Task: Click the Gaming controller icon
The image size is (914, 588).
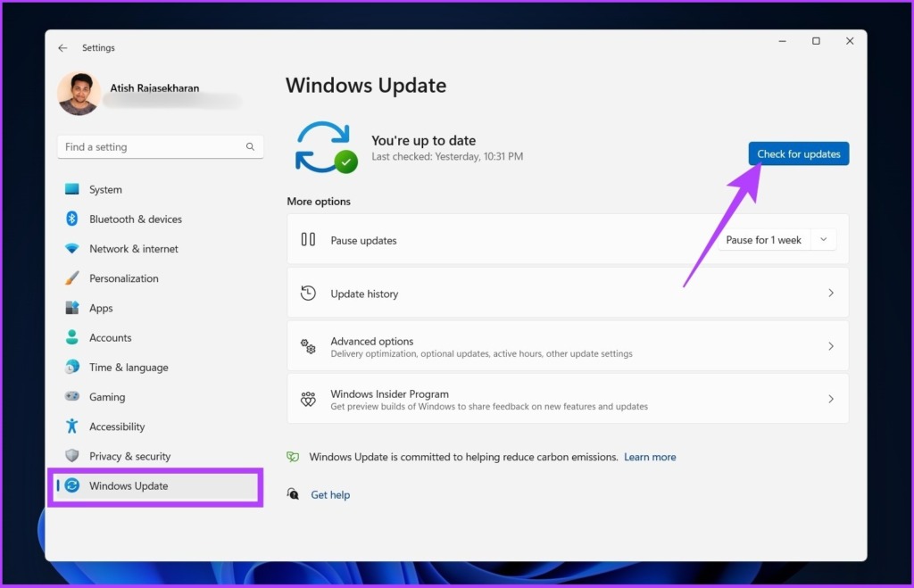Action: pyautogui.click(x=71, y=397)
